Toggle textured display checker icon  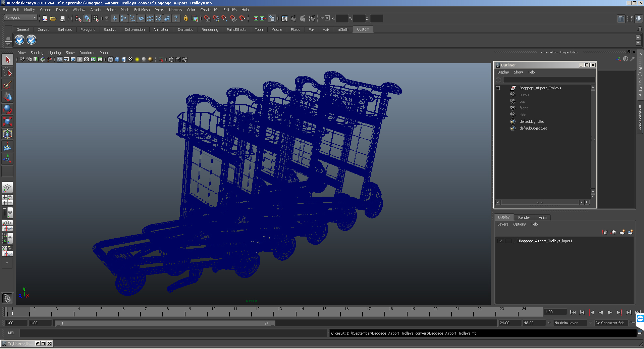(x=130, y=59)
